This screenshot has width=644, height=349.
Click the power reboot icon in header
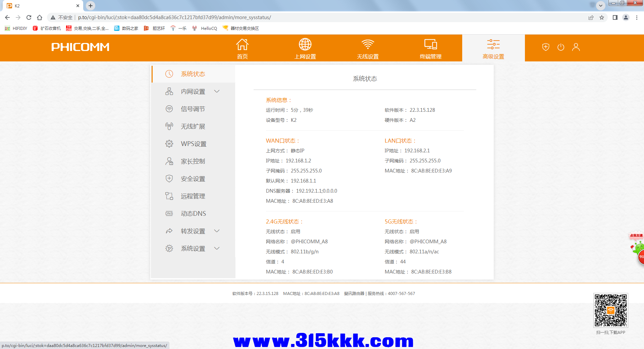click(561, 47)
